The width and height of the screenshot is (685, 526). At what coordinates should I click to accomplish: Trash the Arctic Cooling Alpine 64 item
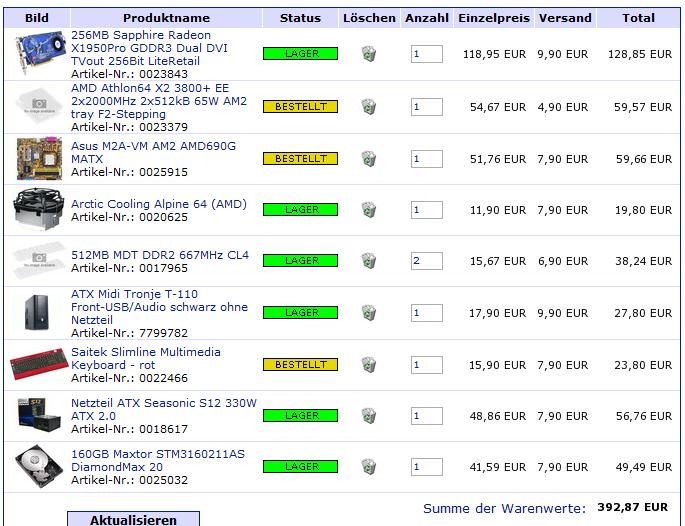tap(369, 210)
